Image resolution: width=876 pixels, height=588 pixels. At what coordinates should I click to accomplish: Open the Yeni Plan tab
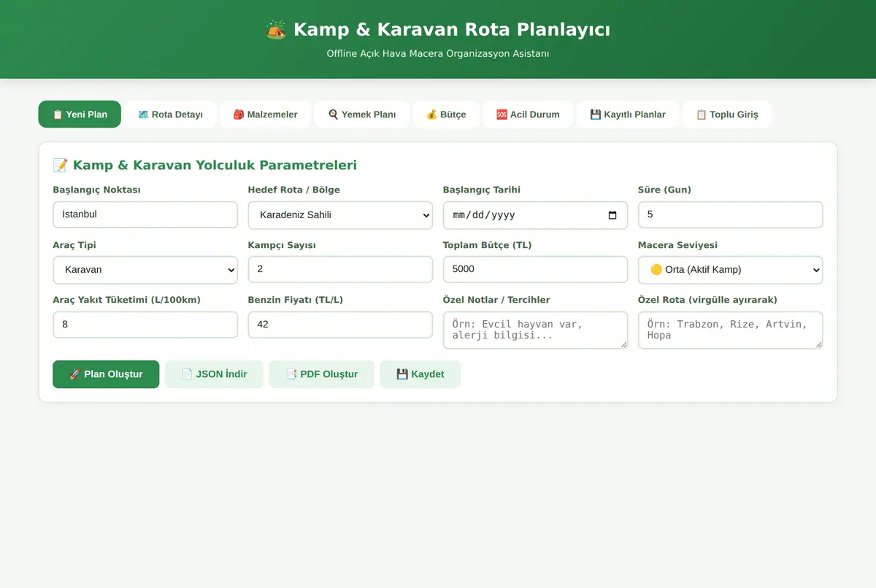[x=80, y=115]
